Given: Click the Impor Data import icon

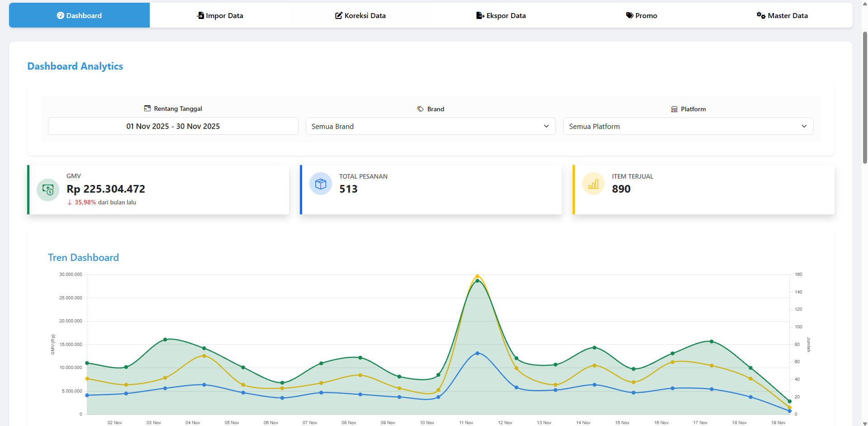Looking at the screenshot, I should tap(199, 15).
